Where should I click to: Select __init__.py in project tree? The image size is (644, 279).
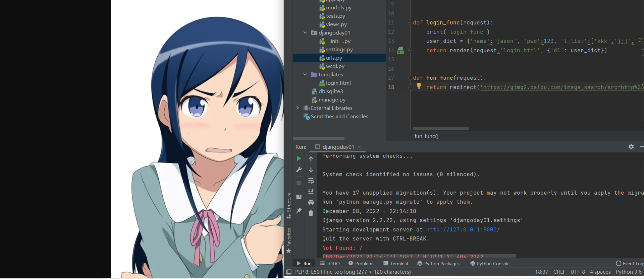point(338,41)
